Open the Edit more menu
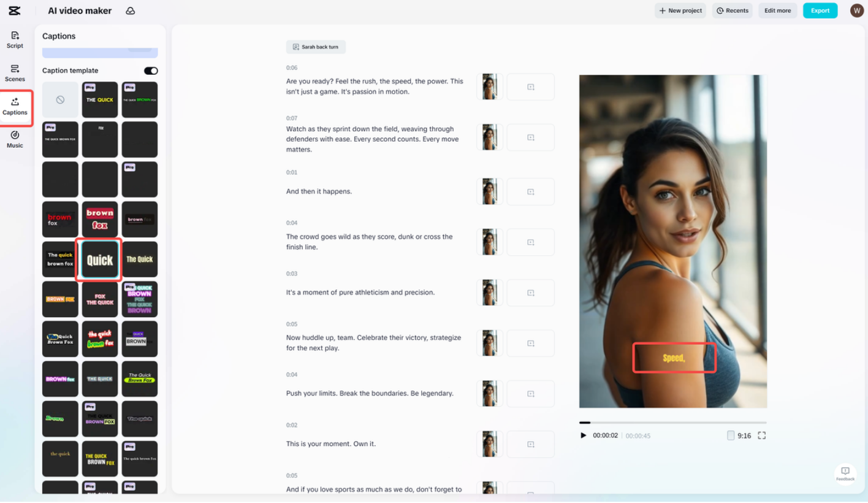Screen dimensions: 868x503 point(777,10)
